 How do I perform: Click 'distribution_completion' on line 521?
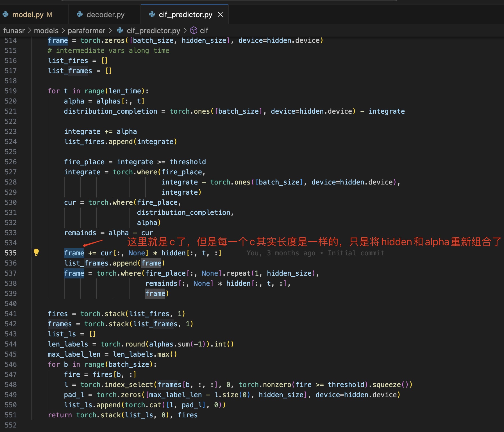pos(111,111)
